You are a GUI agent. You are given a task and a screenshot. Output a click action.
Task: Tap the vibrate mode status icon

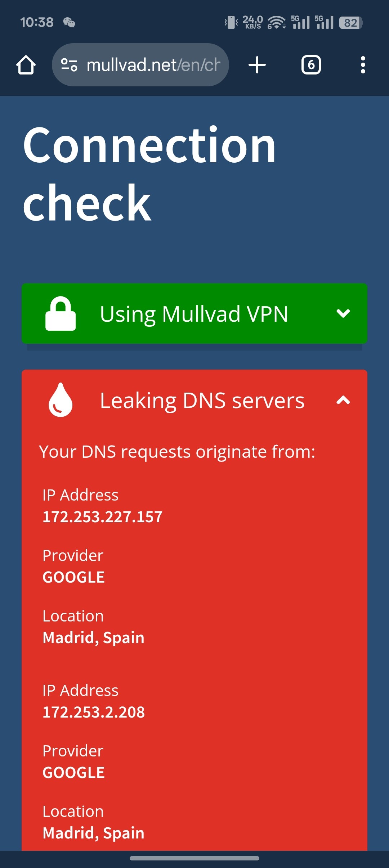point(231,23)
